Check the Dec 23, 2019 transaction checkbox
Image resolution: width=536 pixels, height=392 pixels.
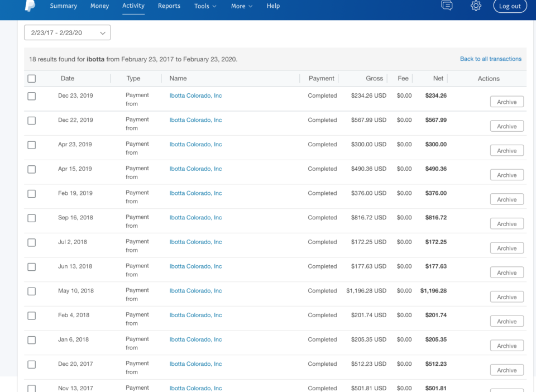(x=31, y=96)
